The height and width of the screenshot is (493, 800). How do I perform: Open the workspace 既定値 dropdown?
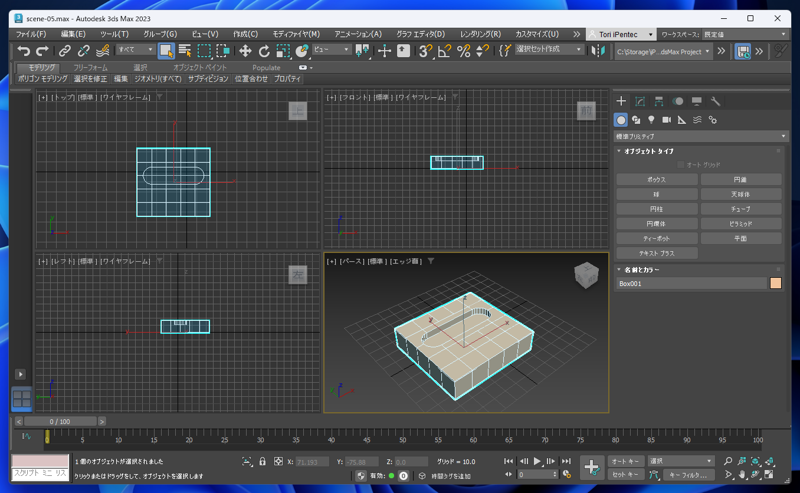coord(745,34)
